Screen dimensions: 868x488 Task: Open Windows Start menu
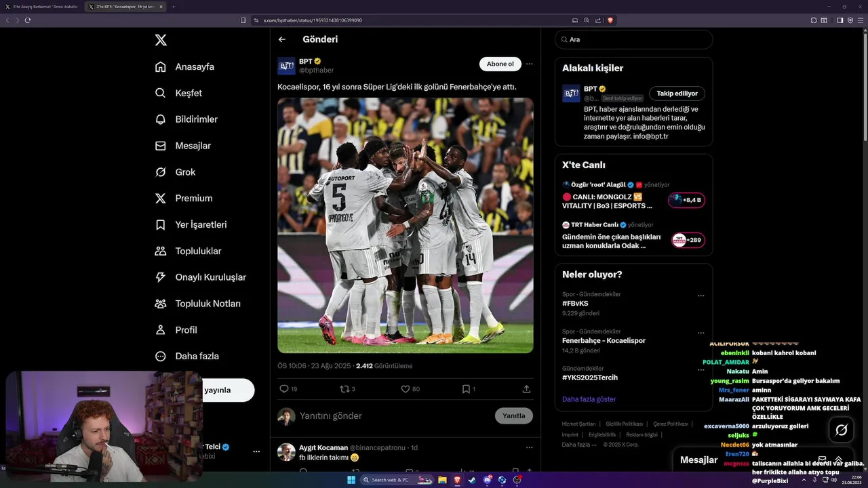(351, 480)
